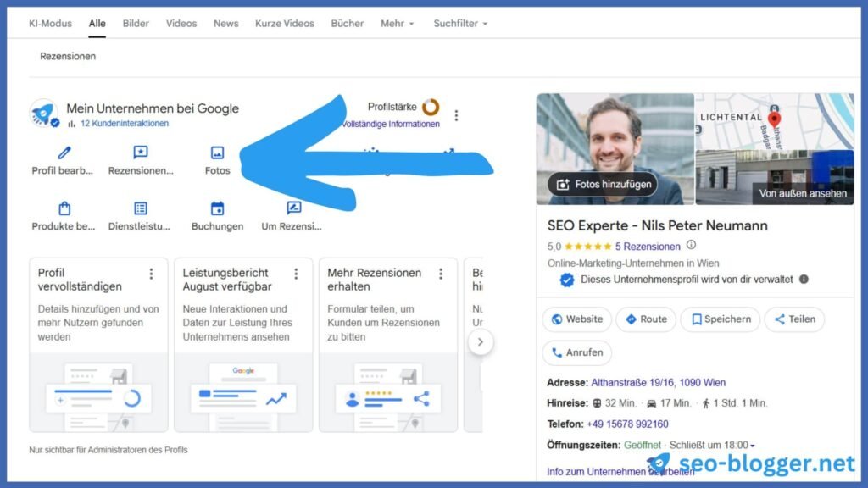Open the Um Rezensionen bitten icon
This screenshot has width=868, height=488.
pyautogui.click(x=293, y=208)
